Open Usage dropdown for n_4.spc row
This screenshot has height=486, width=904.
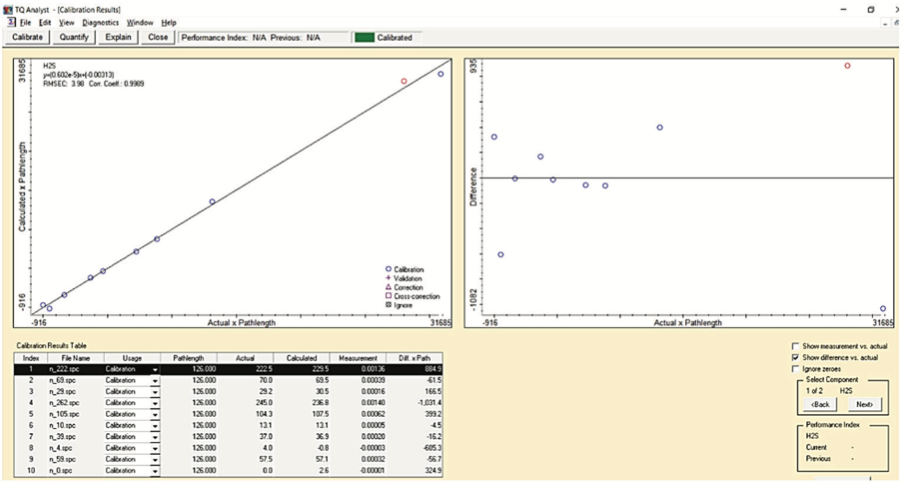155,448
